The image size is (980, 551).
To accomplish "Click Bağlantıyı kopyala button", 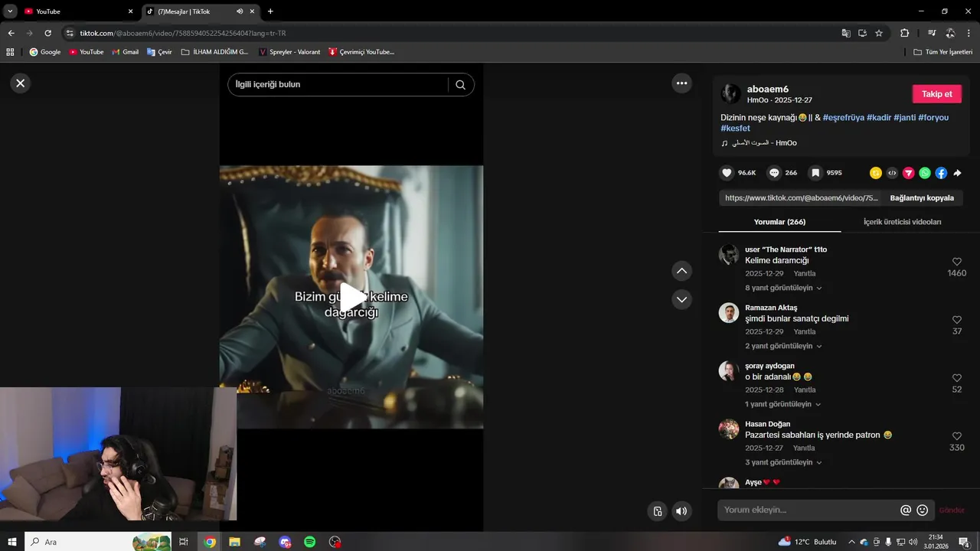I will point(922,197).
